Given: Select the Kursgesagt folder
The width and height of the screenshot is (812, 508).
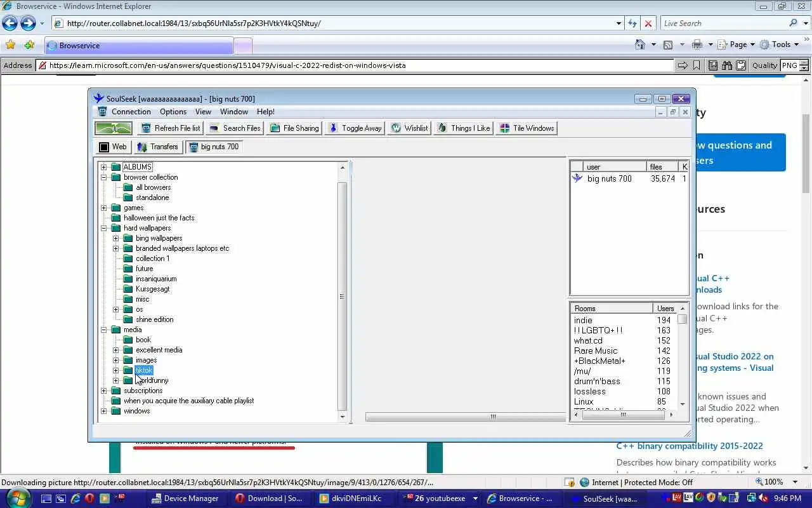Looking at the screenshot, I should [152, 289].
